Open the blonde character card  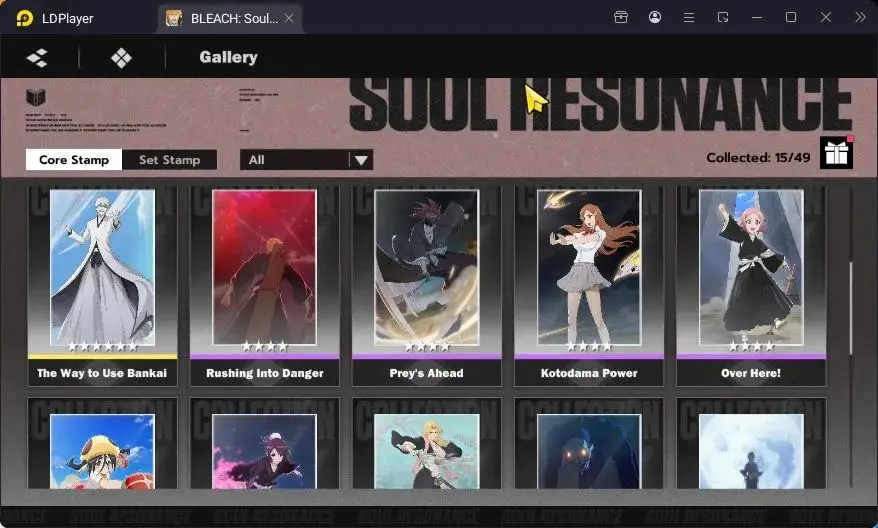coord(427,443)
